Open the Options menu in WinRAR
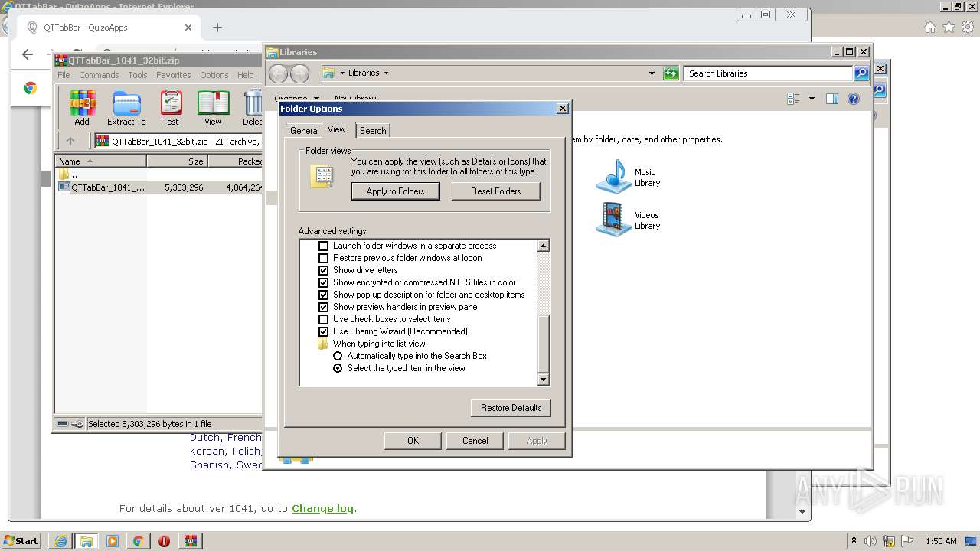 click(x=214, y=75)
